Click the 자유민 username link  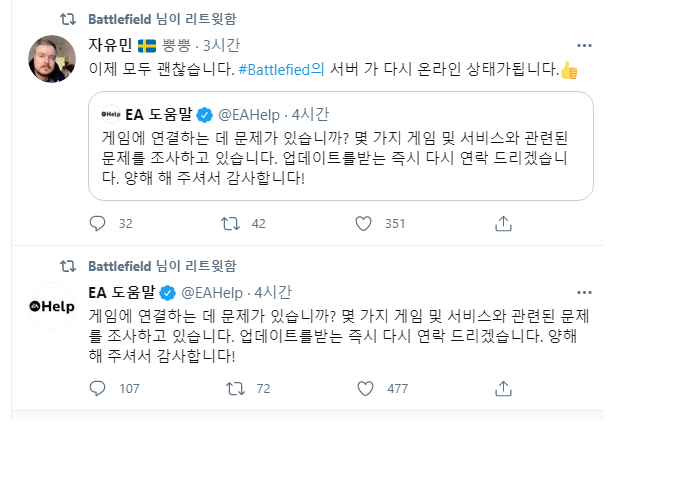tap(110, 45)
